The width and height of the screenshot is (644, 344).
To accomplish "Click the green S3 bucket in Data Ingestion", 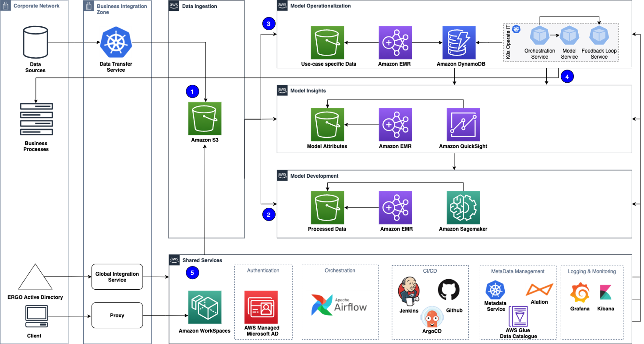I will pos(205,118).
